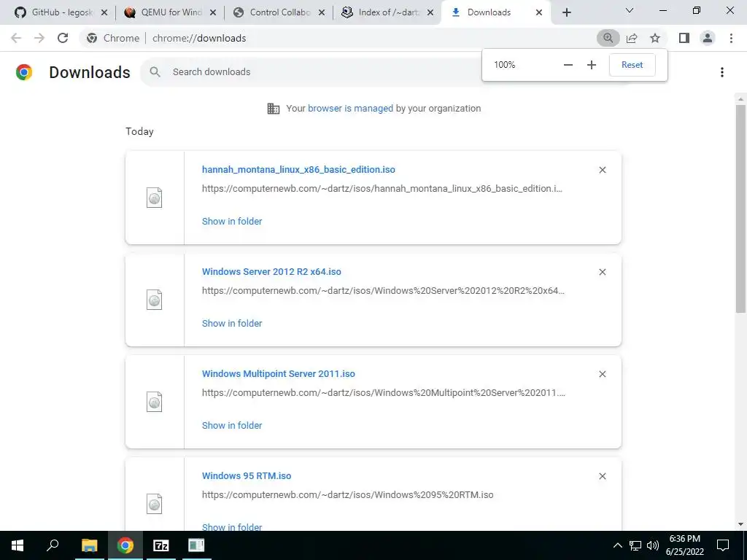Screen dimensions: 747x560
Task: Click the zoom magnifier icon in address bar
Action: click(x=608, y=38)
